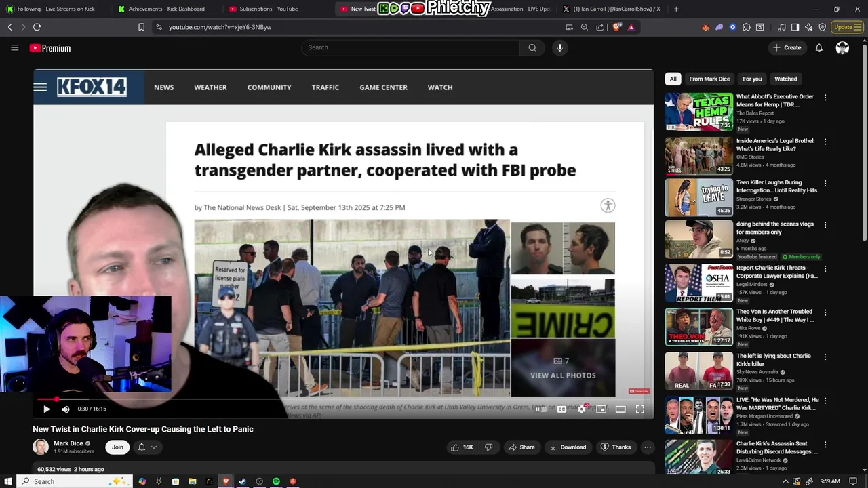Viewport: 868px width, 488px height.
Task: Enter full screen video
Action: coord(639,409)
